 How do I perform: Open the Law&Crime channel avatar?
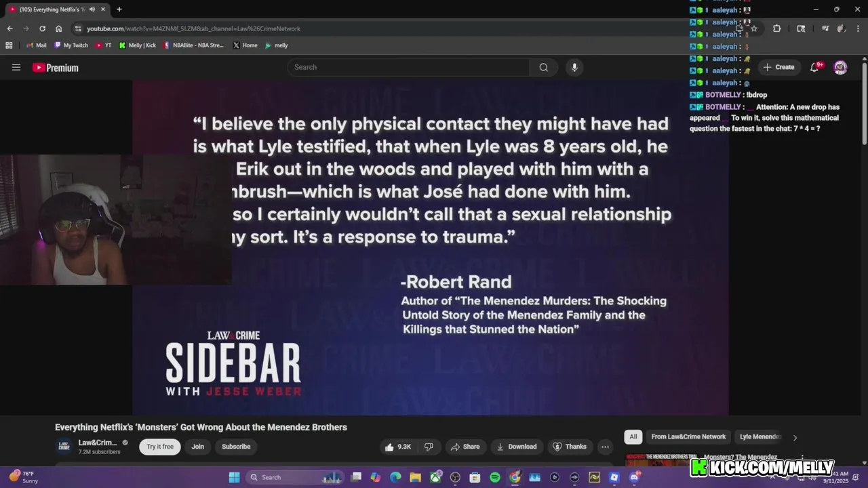pyautogui.click(x=64, y=446)
